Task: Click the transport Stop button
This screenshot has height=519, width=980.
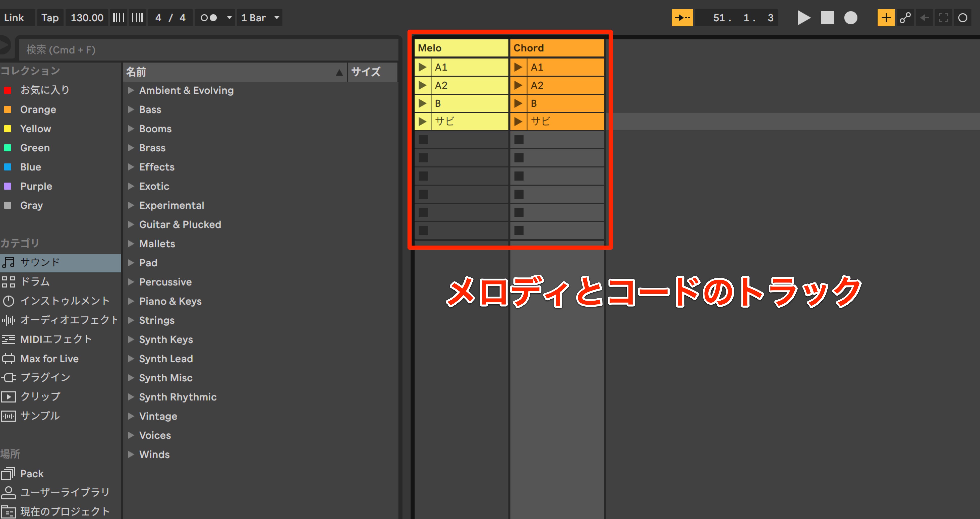Action: point(827,17)
